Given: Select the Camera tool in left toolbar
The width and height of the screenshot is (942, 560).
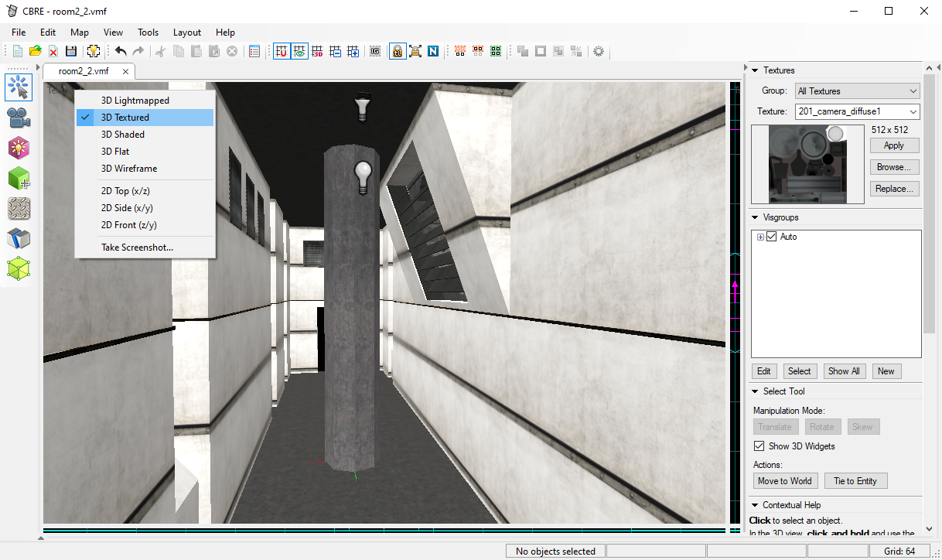Looking at the screenshot, I should (x=19, y=118).
